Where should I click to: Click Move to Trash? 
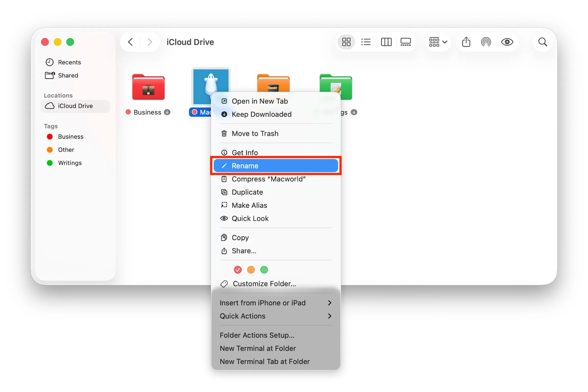tap(255, 134)
